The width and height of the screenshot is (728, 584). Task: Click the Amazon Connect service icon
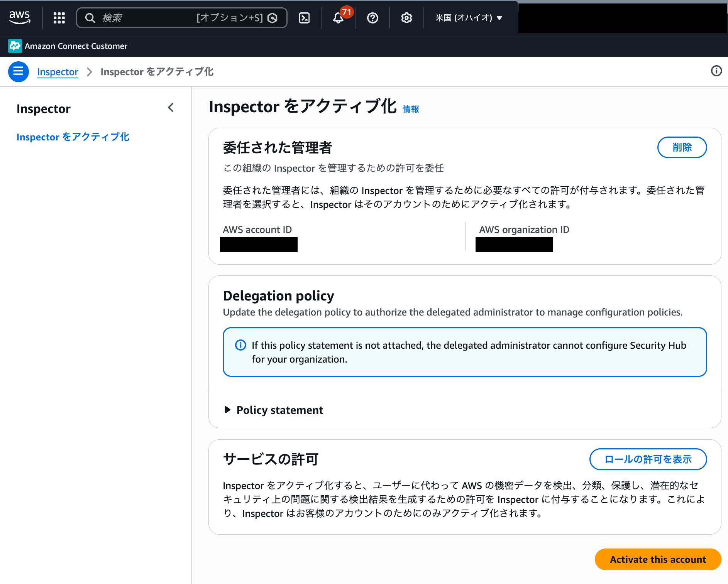(15, 46)
